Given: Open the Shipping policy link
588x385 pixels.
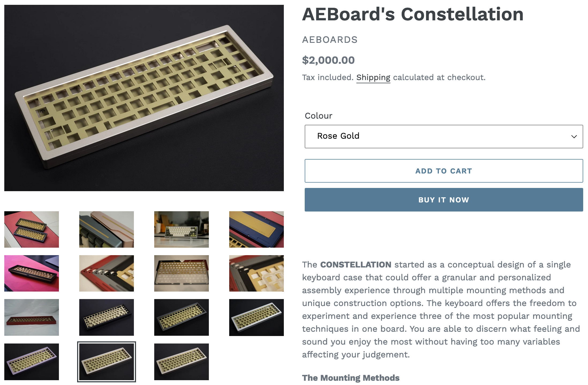Looking at the screenshot, I should point(373,77).
